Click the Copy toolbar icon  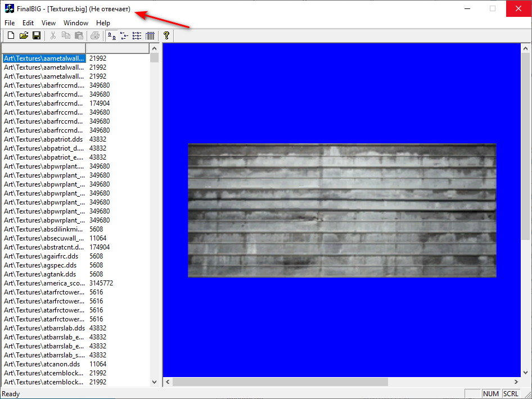(x=66, y=35)
